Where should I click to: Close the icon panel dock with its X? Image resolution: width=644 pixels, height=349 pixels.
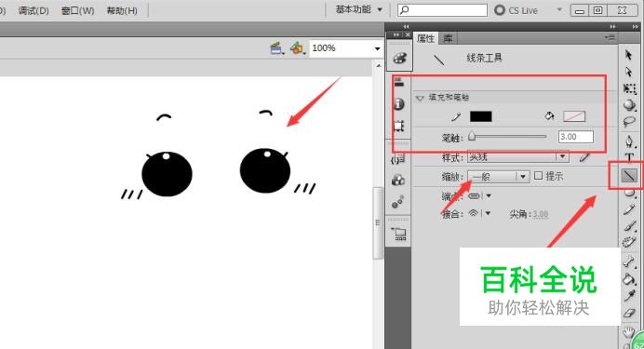[x=408, y=35]
